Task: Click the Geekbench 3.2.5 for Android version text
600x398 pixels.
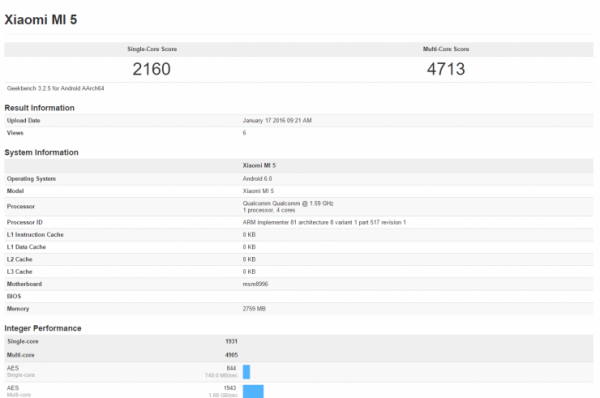Action: [55, 88]
